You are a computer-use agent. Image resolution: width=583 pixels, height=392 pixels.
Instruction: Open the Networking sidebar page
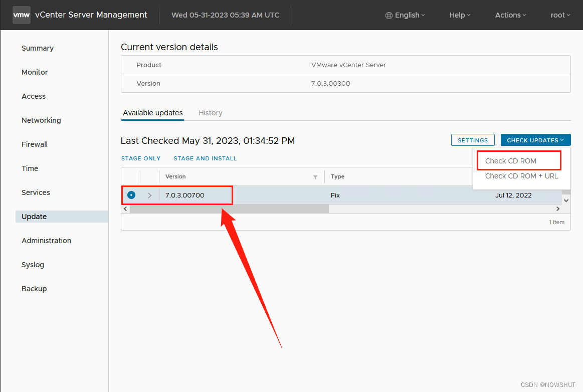point(41,120)
